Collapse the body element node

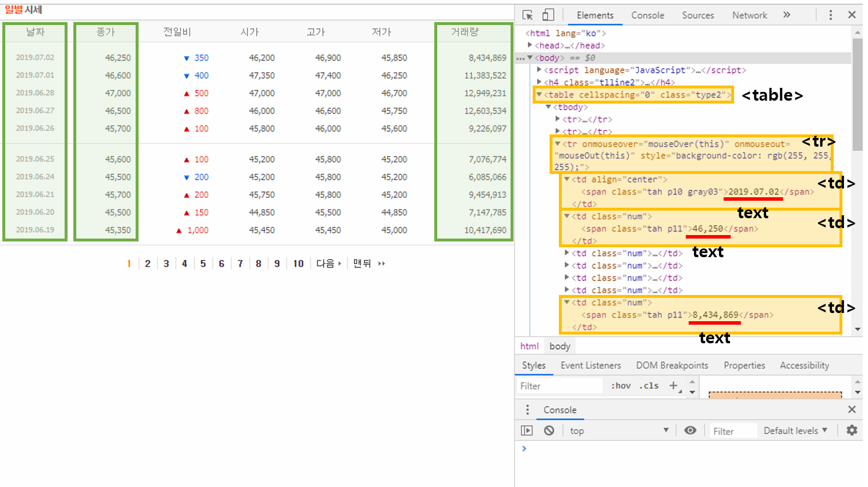click(530, 58)
